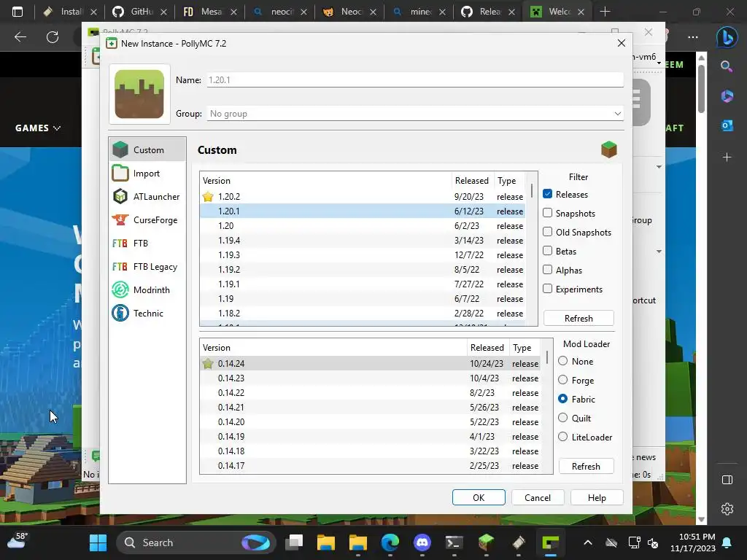747x560 pixels.
Task: Open Outlook icon in Edge sidebar
Action: pos(727,125)
